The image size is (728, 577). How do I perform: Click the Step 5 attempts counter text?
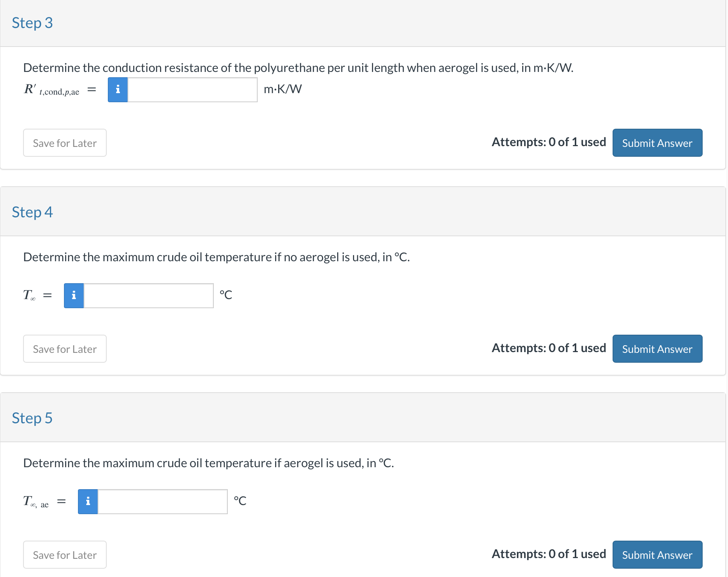(549, 554)
